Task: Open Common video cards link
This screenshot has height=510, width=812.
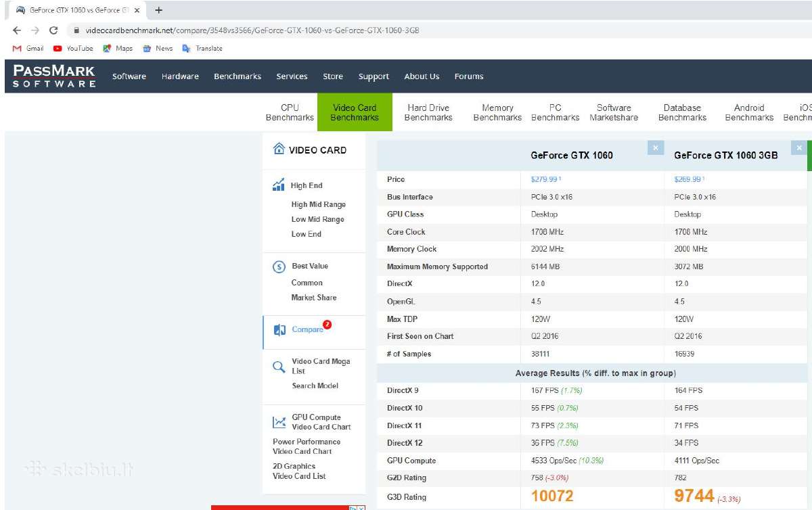Action: (x=307, y=283)
